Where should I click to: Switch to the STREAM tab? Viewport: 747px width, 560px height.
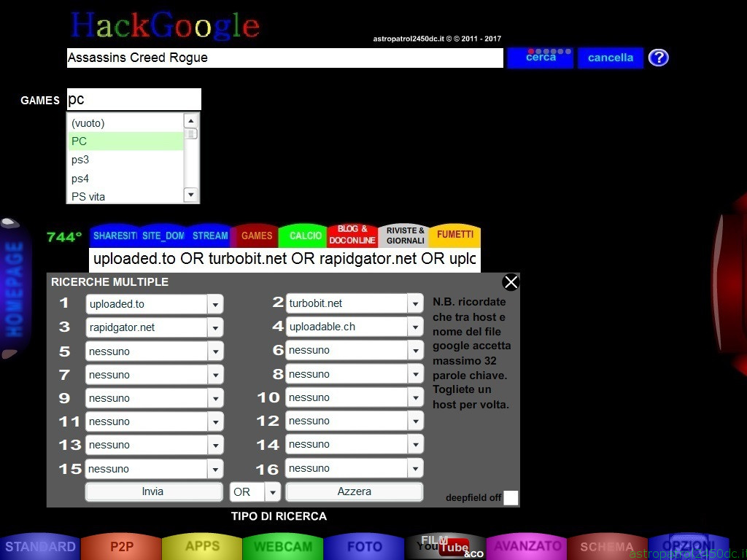pos(209,236)
